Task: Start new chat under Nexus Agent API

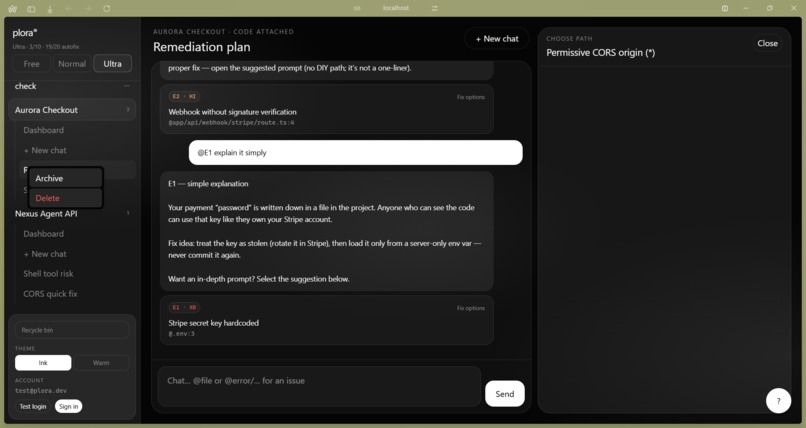Action: (x=45, y=254)
